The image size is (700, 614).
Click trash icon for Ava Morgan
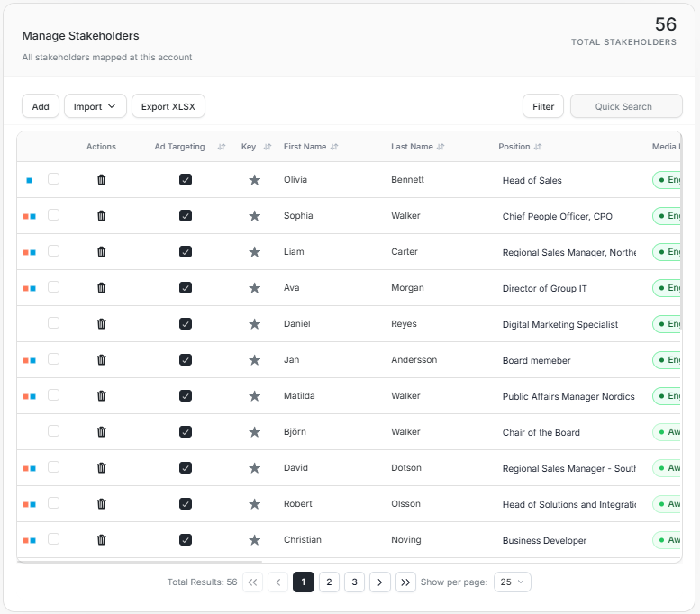(x=101, y=288)
